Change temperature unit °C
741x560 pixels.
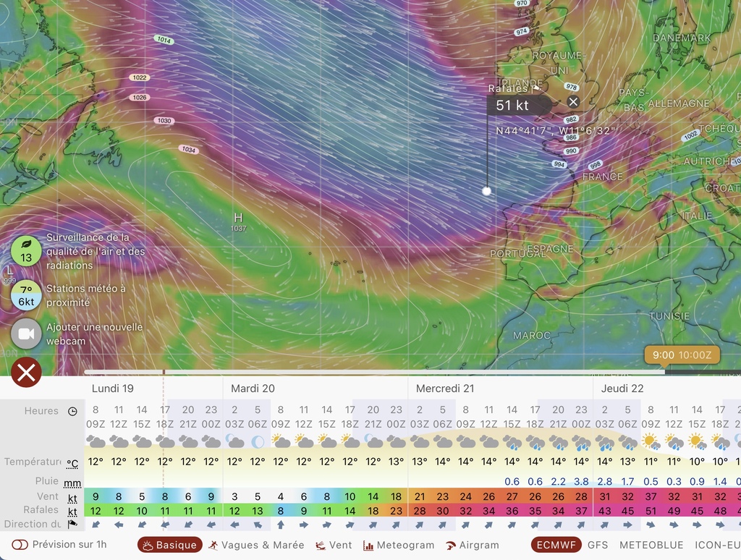pos(72,464)
